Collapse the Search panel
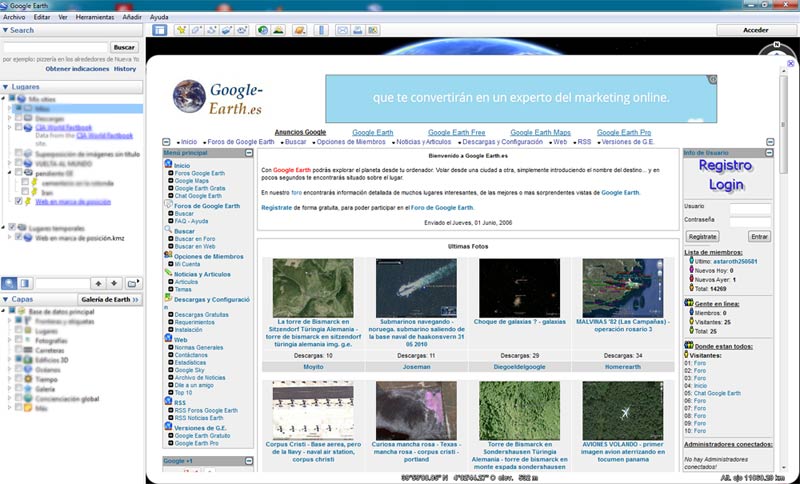The height and width of the screenshot is (484, 800). (x=4, y=30)
